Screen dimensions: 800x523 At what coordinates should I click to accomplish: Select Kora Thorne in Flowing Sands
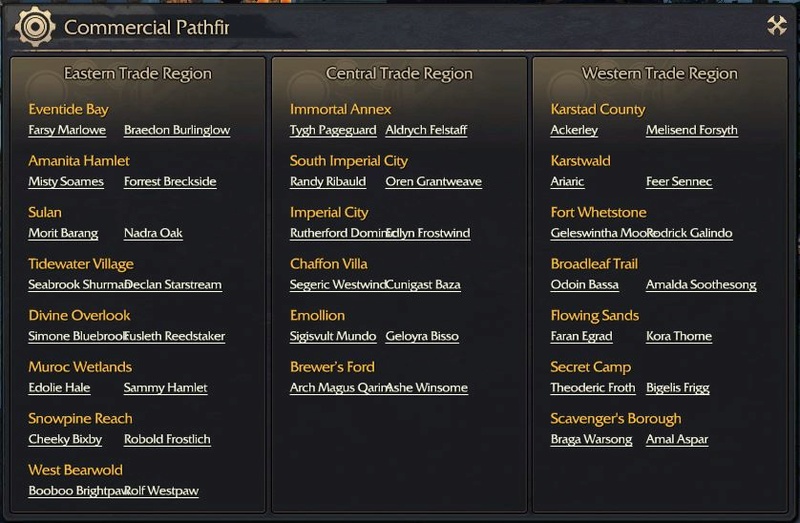pyautogui.click(x=679, y=336)
